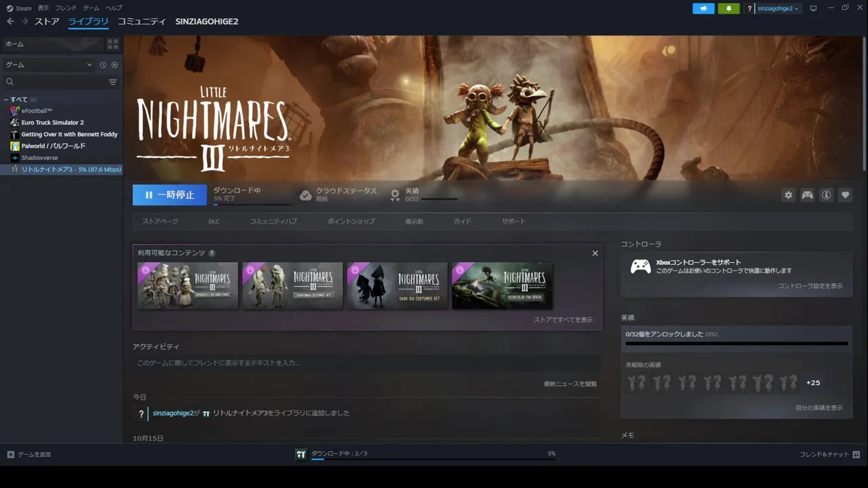Viewport: 868px width, 488px height.
Task: Click the +25 more achievements badge
Action: pos(813,383)
